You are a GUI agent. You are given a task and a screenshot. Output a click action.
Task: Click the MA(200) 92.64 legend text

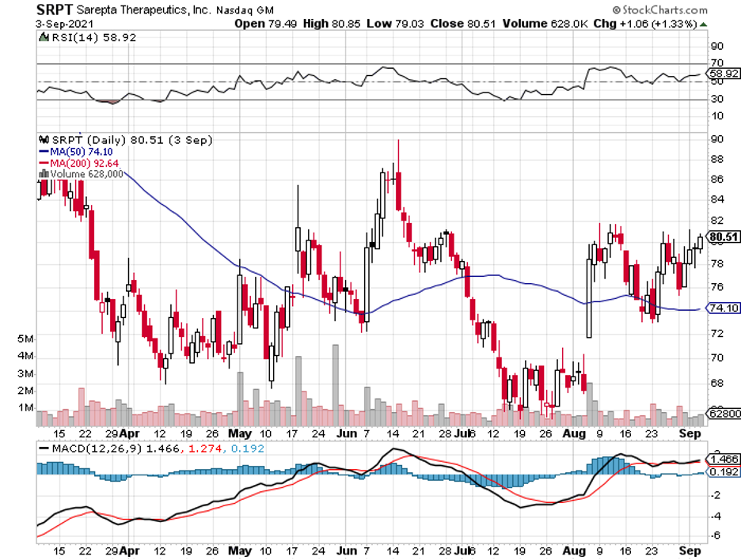pos(84,164)
